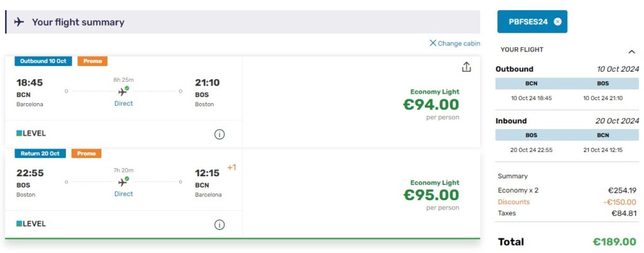Click the return Promo badge

(86, 154)
